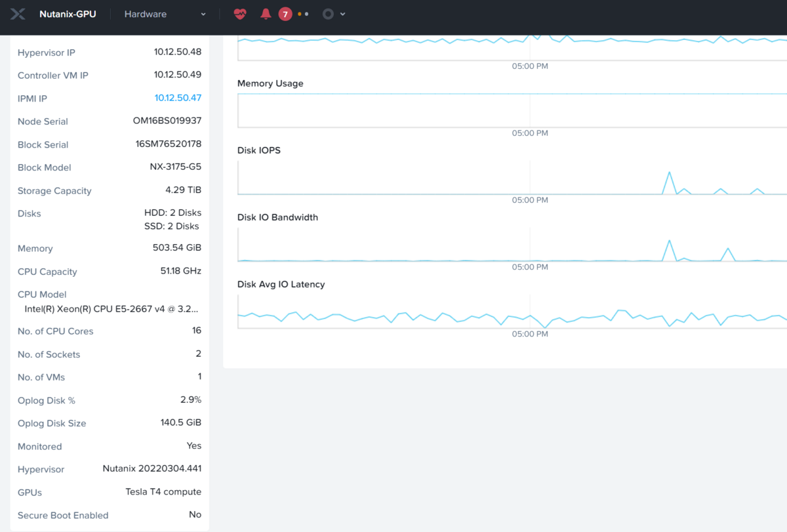The height and width of the screenshot is (532, 787).
Task: Select the Controller VM IP value 10.12.50.49
Action: [178, 75]
